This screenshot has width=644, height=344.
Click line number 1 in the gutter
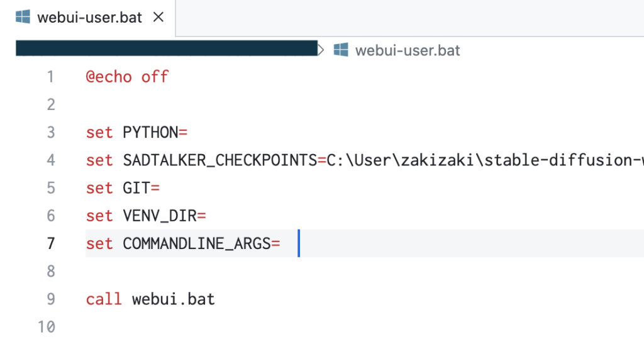pyautogui.click(x=50, y=77)
